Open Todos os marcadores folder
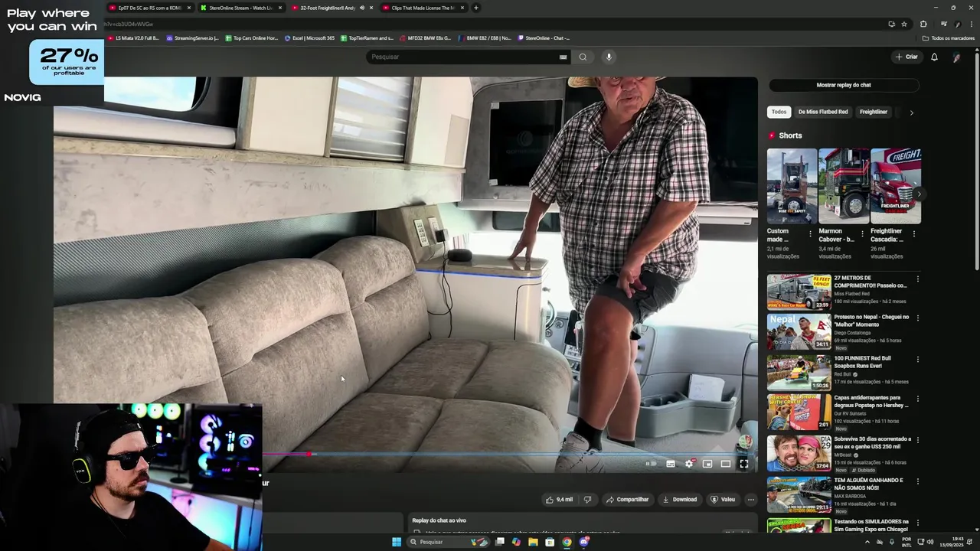The image size is (980, 551). pyautogui.click(x=949, y=37)
